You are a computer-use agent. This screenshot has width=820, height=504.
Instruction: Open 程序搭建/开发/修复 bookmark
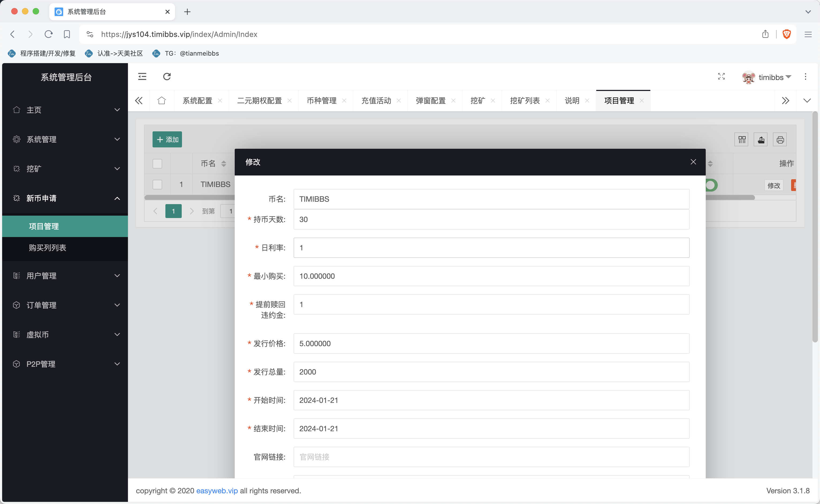[x=42, y=53]
